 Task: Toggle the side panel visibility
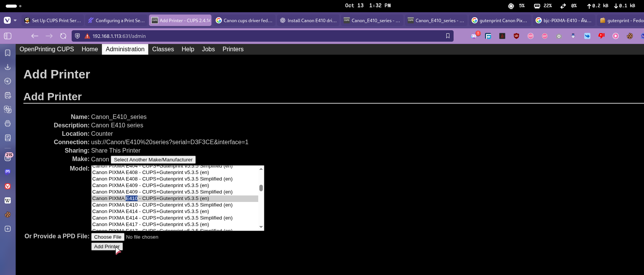tap(8, 36)
